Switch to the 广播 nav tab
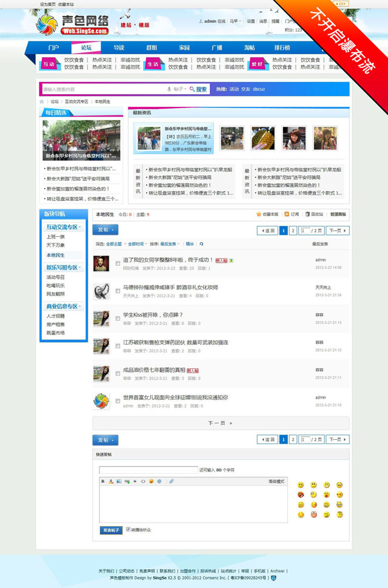This screenshot has height=588, width=388. tap(216, 47)
